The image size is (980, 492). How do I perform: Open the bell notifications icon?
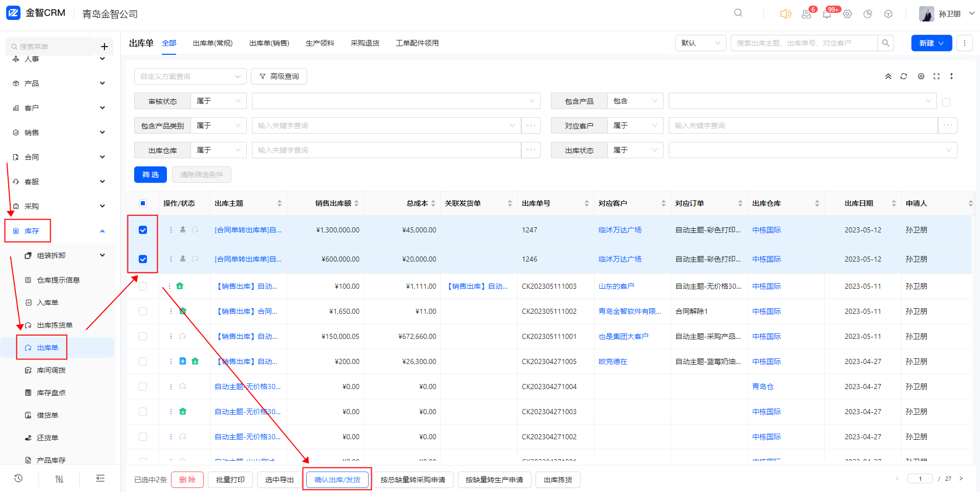(826, 14)
